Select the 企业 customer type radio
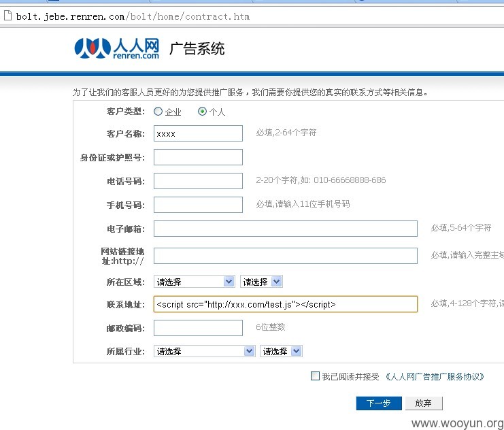The width and height of the screenshot is (504, 430). [158, 112]
